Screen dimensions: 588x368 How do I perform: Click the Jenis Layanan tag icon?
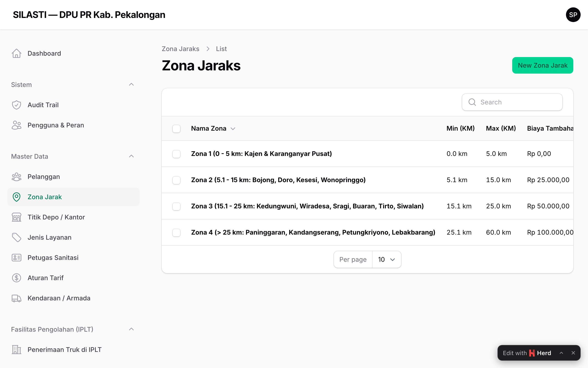[17, 237]
